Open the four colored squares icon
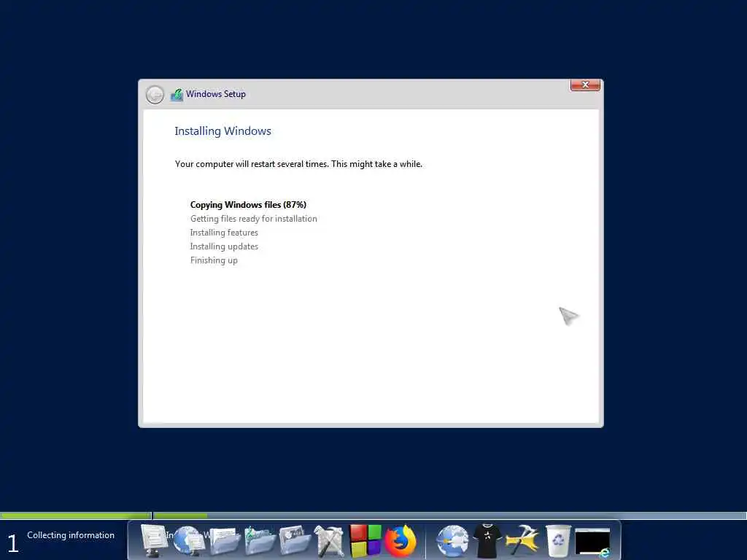This screenshot has height=560, width=747. coord(365,540)
